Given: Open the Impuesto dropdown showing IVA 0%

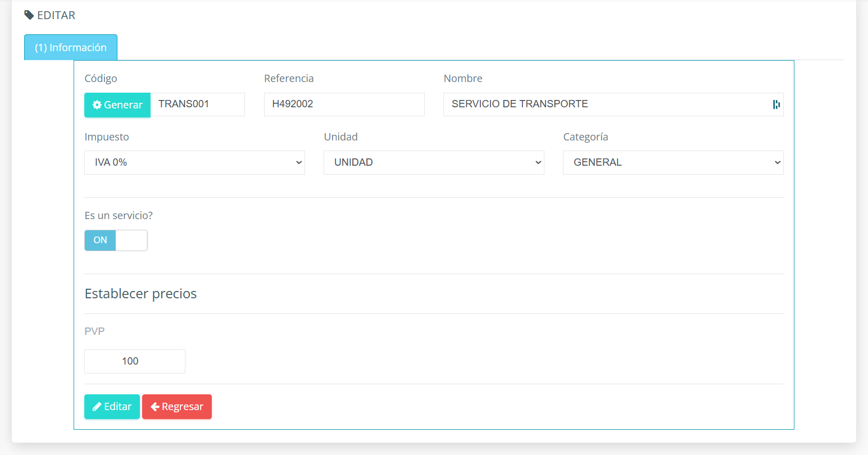Looking at the screenshot, I should pyautogui.click(x=194, y=162).
